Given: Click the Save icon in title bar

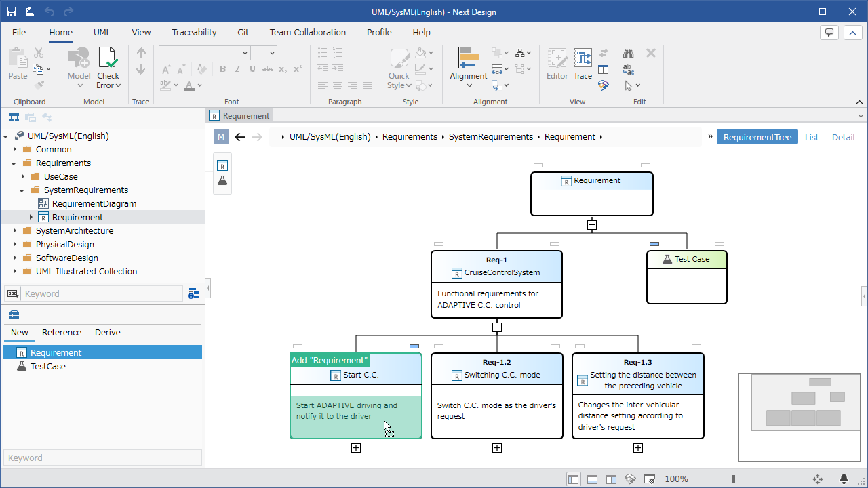Looking at the screenshot, I should (x=12, y=12).
